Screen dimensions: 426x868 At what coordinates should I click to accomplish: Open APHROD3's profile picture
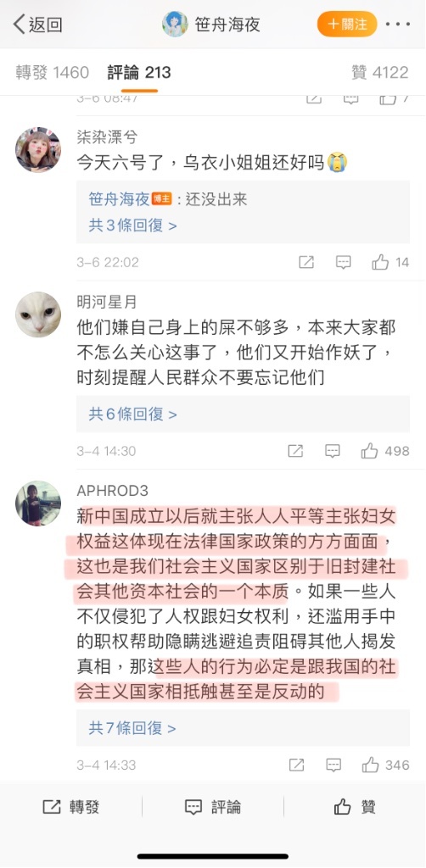point(37,504)
